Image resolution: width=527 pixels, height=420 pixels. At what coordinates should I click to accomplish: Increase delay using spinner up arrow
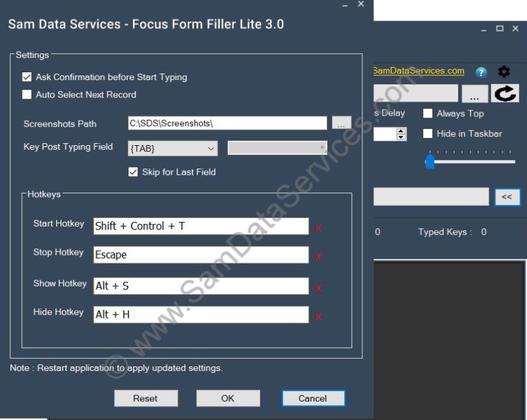[x=400, y=131]
